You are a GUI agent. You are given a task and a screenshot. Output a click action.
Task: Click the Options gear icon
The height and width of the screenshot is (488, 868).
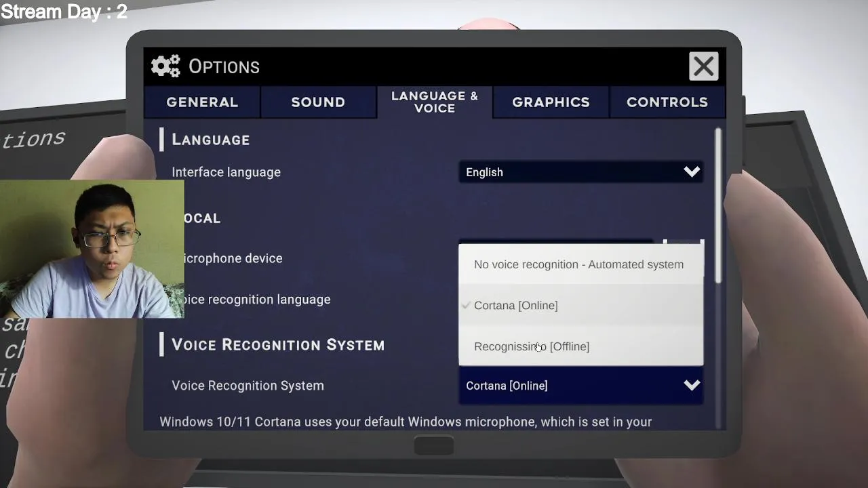coord(165,66)
